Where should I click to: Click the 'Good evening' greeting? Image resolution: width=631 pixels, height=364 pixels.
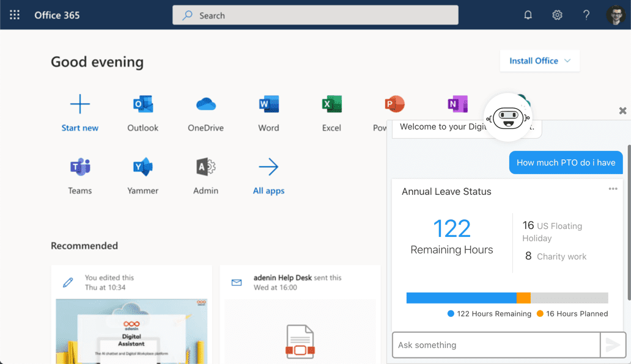tap(97, 62)
